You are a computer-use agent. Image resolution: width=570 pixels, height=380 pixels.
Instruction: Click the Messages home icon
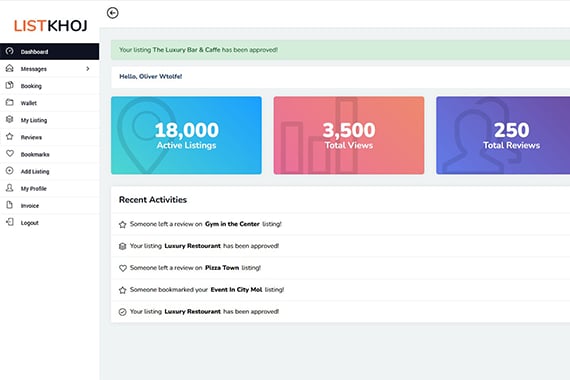pyautogui.click(x=10, y=68)
